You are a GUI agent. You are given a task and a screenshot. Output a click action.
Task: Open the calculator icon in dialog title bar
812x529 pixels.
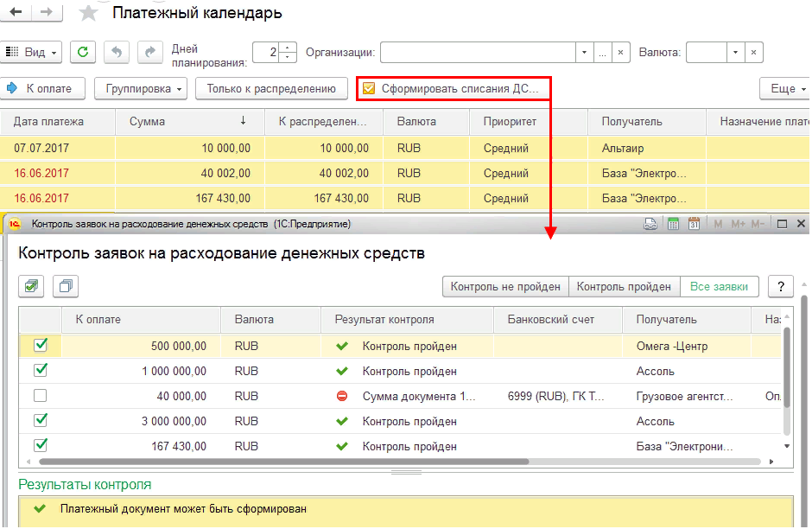point(673,225)
